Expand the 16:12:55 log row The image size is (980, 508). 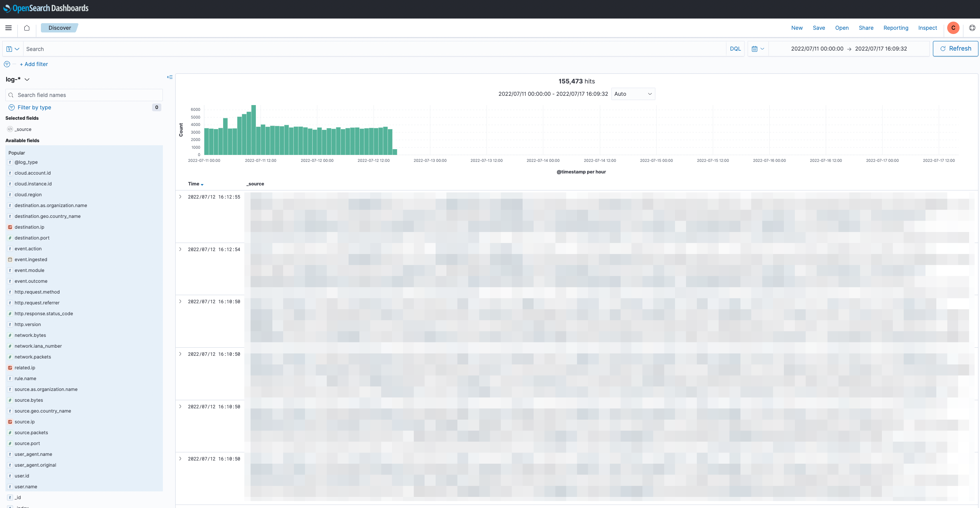click(180, 197)
